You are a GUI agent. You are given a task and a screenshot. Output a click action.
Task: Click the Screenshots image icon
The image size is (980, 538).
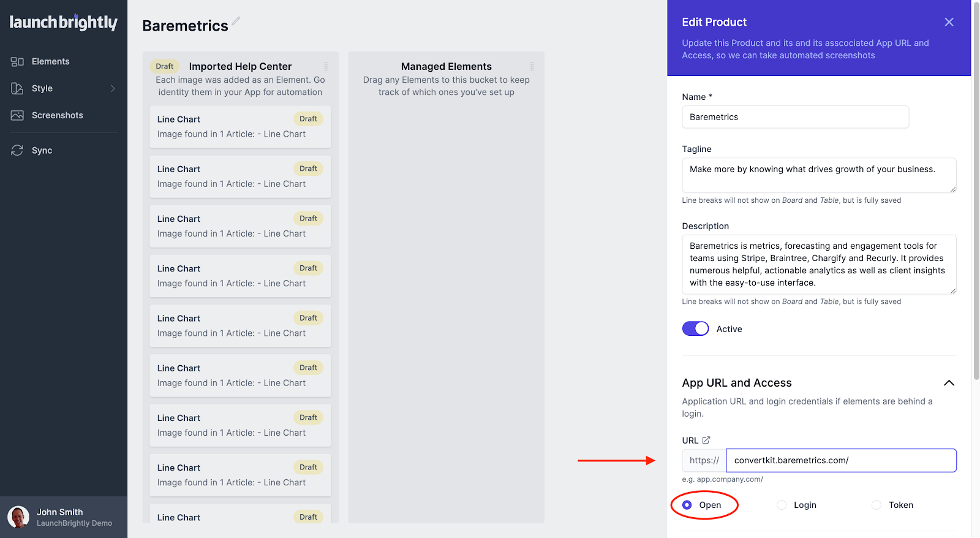click(x=17, y=116)
